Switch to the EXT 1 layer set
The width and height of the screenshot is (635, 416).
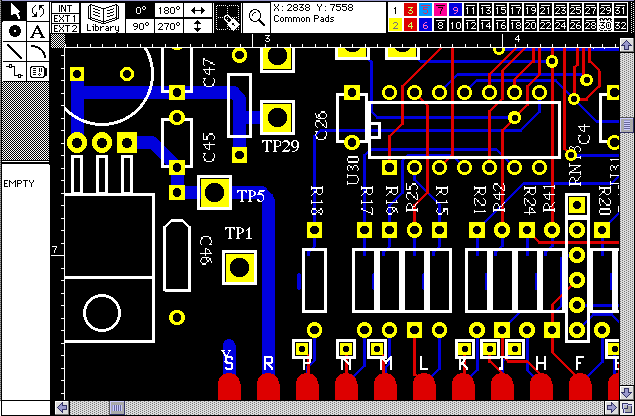(66, 17)
